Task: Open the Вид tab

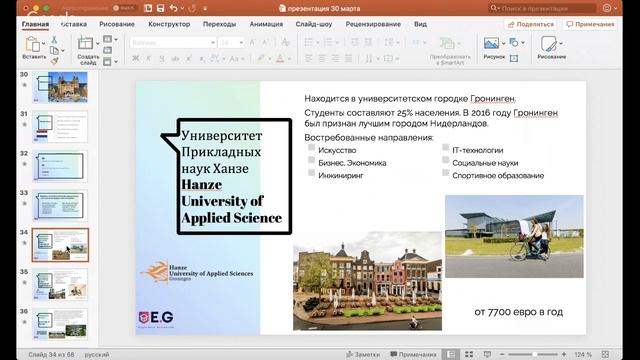Action: (x=420, y=24)
